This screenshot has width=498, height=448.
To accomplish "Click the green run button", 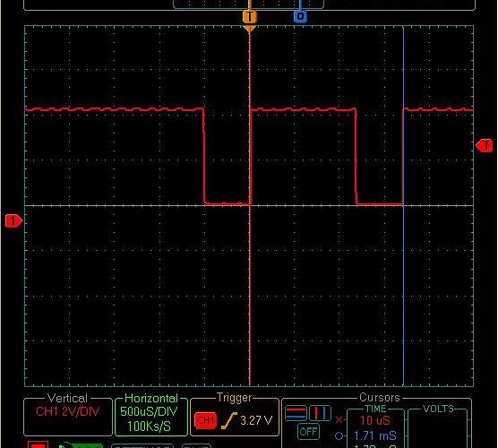I will click(x=81, y=445).
